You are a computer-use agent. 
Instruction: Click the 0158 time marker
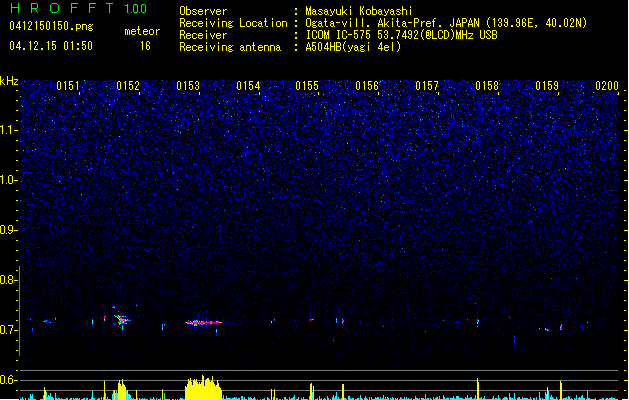tap(487, 86)
